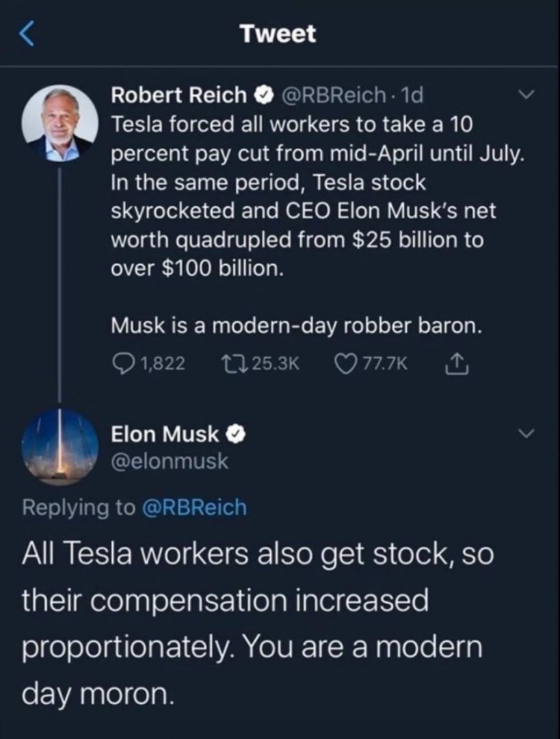Viewport: 560px width, 739px height.
Task: Open the Robert Reich display name
Action: click(178, 95)
